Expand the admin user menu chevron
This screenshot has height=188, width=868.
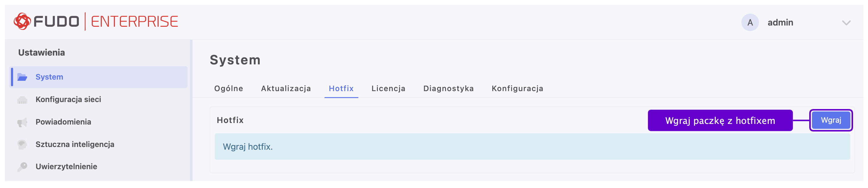pos(846,23)
